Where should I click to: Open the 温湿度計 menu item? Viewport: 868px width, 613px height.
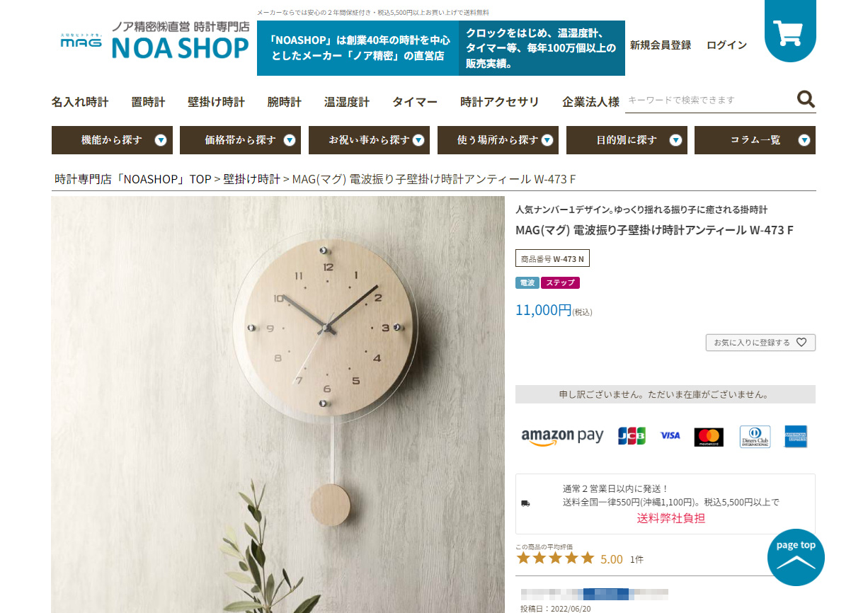(x=347, y=102)
